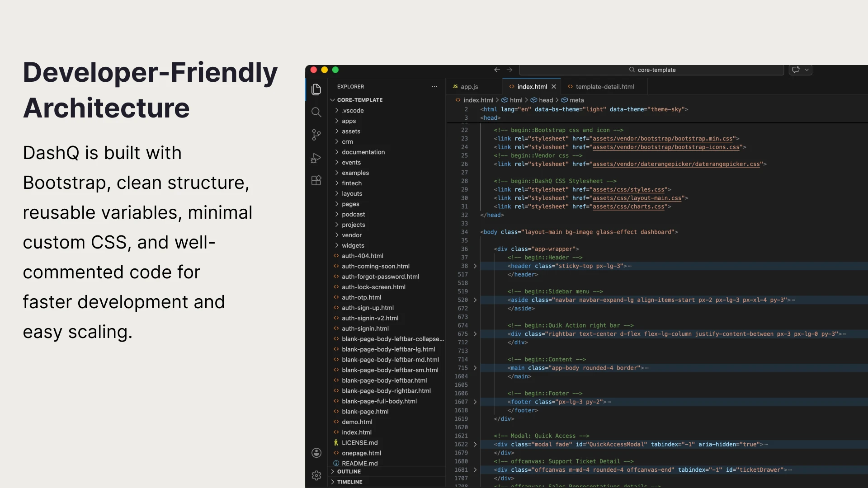Click the Go Back arrow in title bar

point(497,70)
